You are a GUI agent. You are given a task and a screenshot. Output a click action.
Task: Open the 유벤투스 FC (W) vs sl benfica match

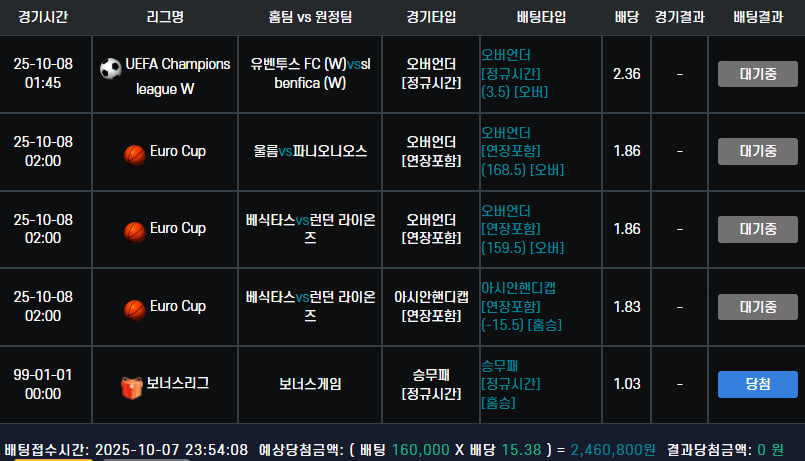click(310, 73)
